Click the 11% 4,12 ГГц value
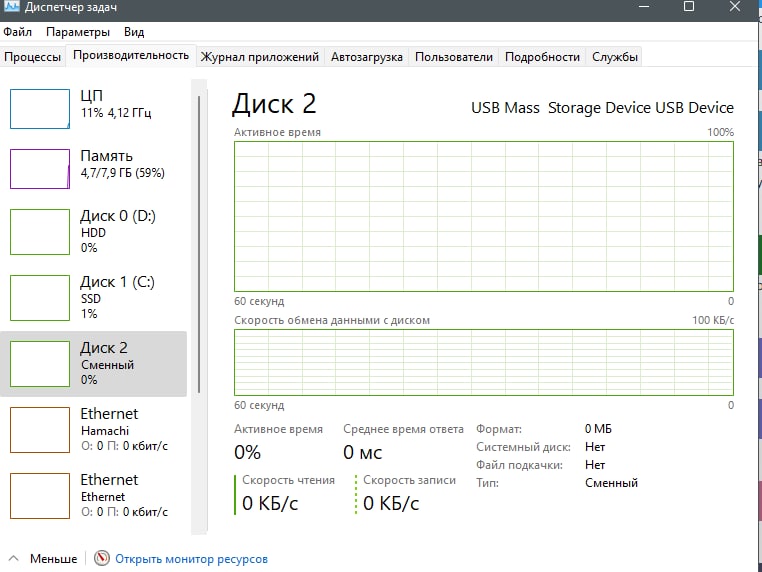Screen dimensions: 762x572 point(116,113)
